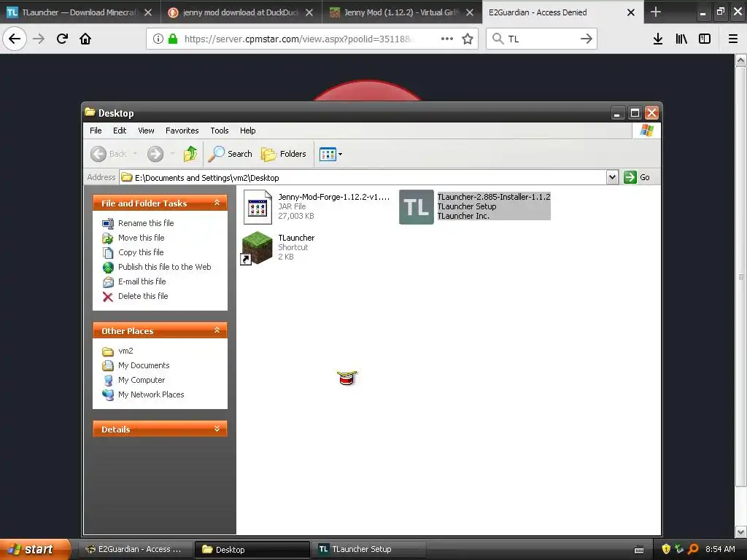Click the browser page scrollbar down arrow

[x=741, y=532]
